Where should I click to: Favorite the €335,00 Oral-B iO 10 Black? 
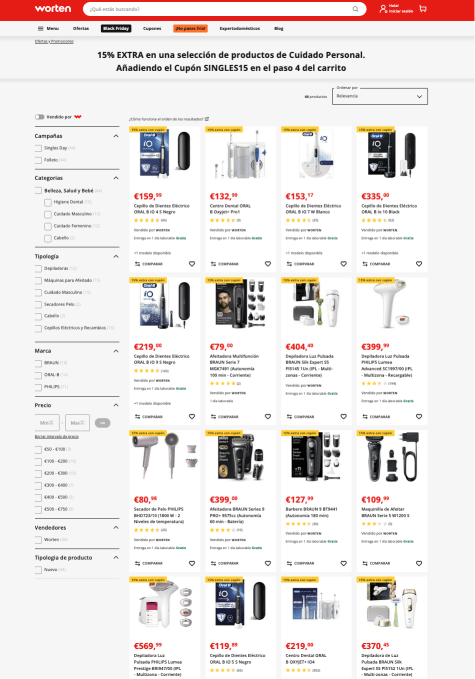(419, 264)
